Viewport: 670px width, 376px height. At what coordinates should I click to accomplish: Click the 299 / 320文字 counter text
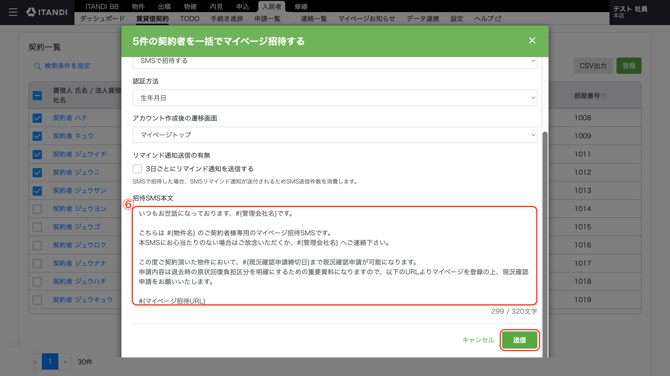click(514, 311)
